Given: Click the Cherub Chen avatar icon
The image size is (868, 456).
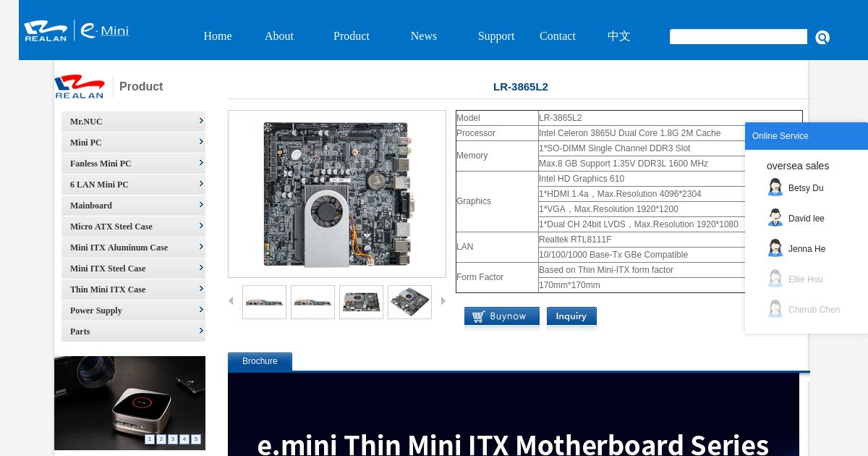Looking at the screenshot, I should coord(775,309).
